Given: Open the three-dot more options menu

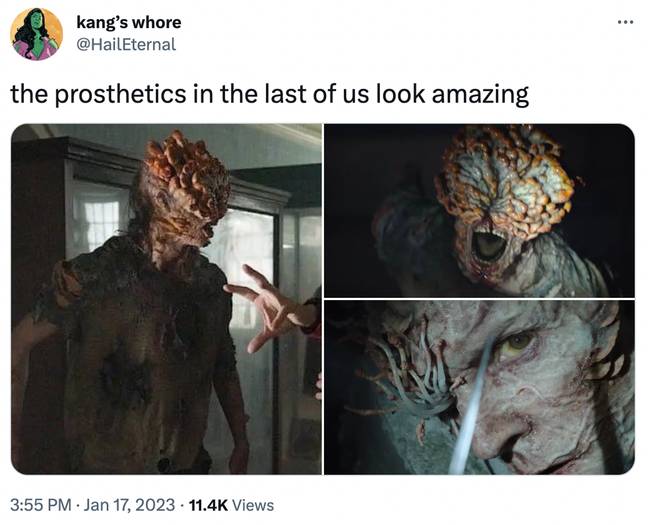Looking at the screenshot, I should tap(625, 22).
